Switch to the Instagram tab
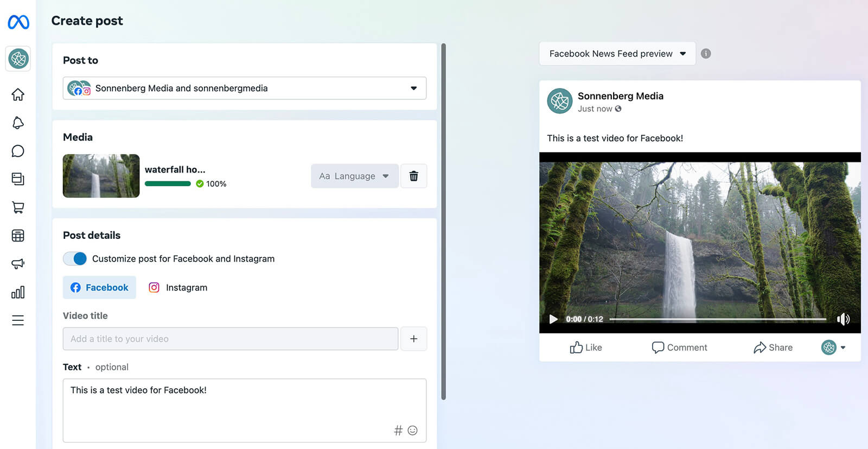The height and width of the screenshot is (449, 868). click(x=178, y=288)
